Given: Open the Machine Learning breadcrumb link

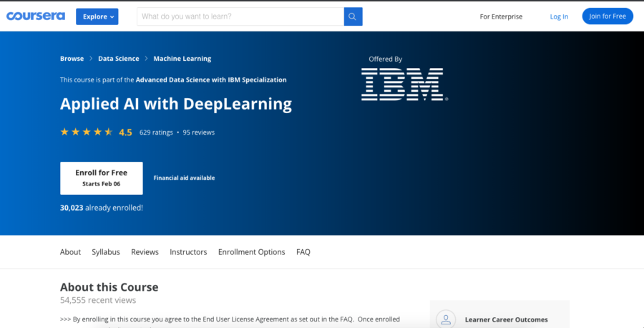Looking at the screenshot, I should [x=182, y=58].
